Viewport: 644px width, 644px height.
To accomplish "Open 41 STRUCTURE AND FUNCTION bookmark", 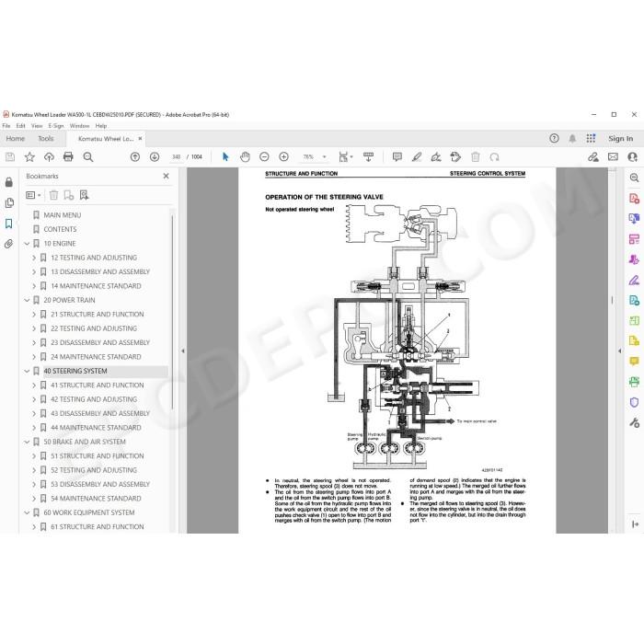I will pyautogui.click(x=98, y=385).
